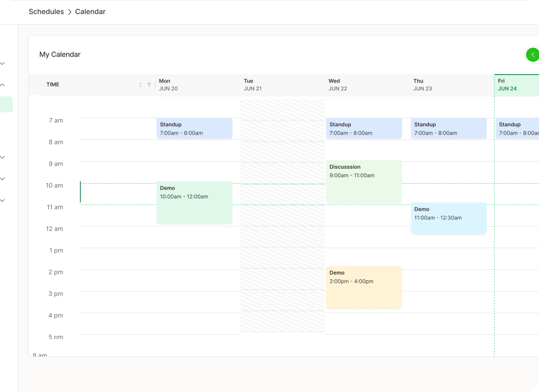Select the Tue JUN 21 column header
Screen dimensions: 539x392
(252, 85)
